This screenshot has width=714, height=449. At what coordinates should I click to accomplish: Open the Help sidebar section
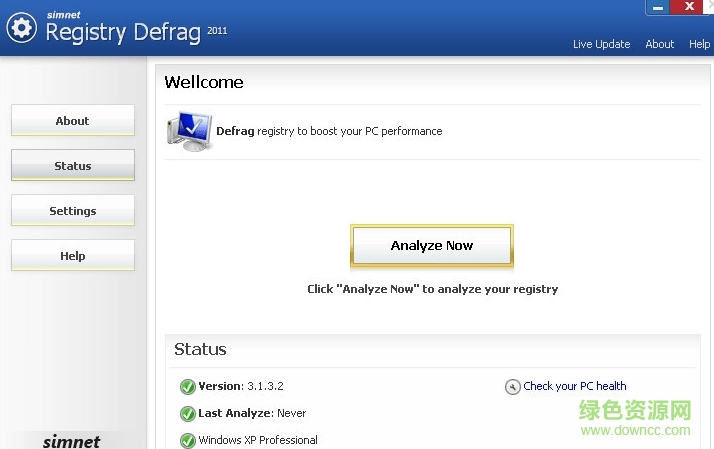click(x=72, y=256)
